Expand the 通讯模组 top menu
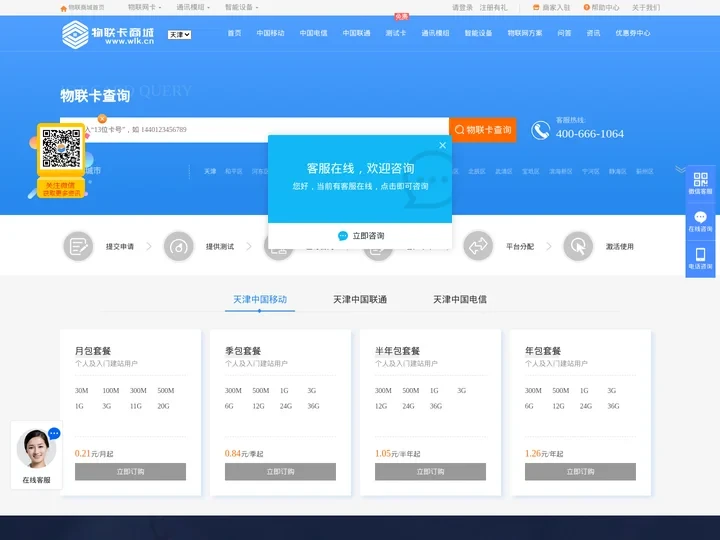 tap(193, 7)
